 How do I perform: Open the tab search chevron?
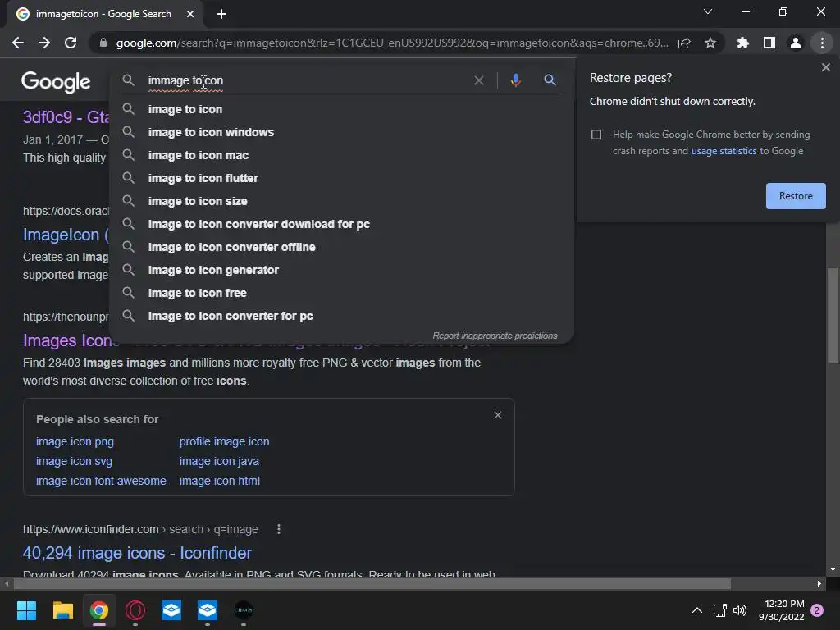coord(708,11)
